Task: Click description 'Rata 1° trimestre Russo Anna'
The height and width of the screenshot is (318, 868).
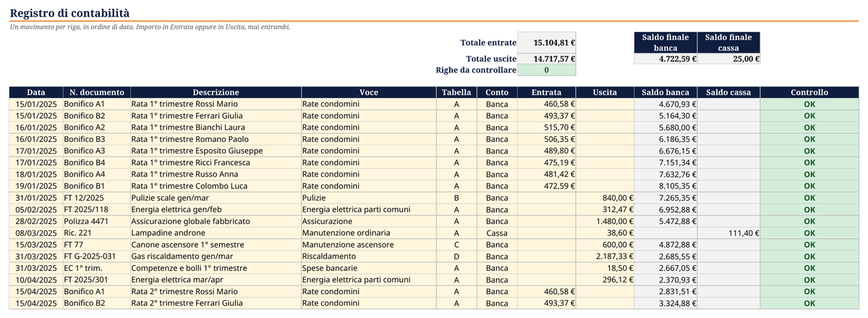Action: coord(216,175)
